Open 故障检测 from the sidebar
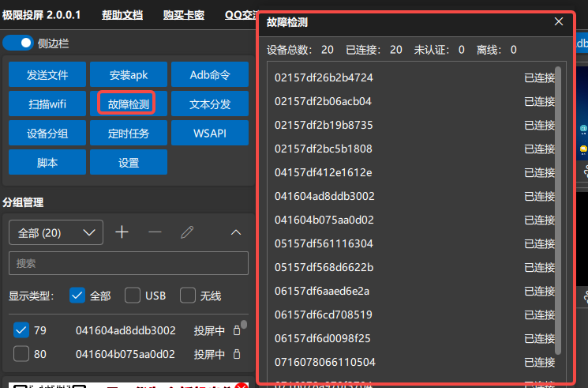588x388 pixels. pos(129,104)
